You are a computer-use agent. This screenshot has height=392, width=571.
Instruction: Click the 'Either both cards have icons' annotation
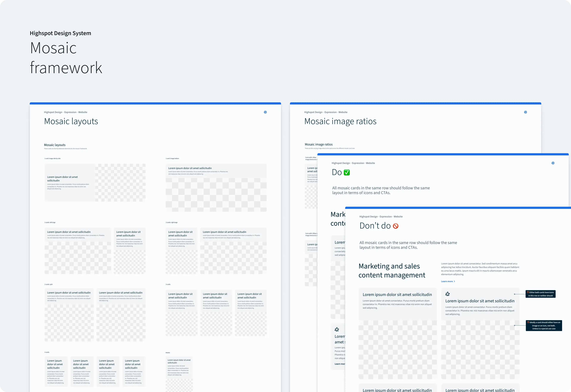coord(540,294)
